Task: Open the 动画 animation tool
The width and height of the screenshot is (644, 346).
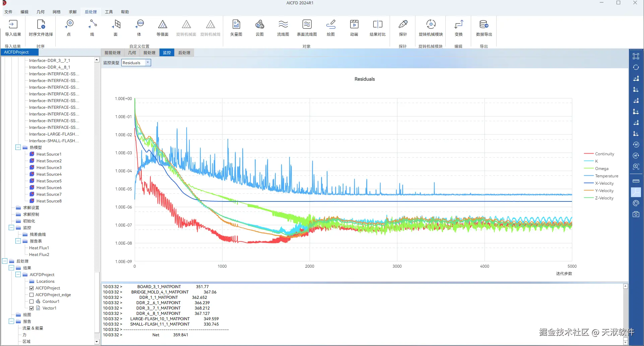Action: (354, 25)
